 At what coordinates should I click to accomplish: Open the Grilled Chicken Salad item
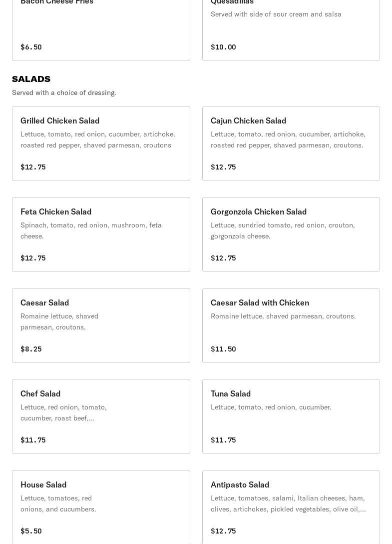101,143
